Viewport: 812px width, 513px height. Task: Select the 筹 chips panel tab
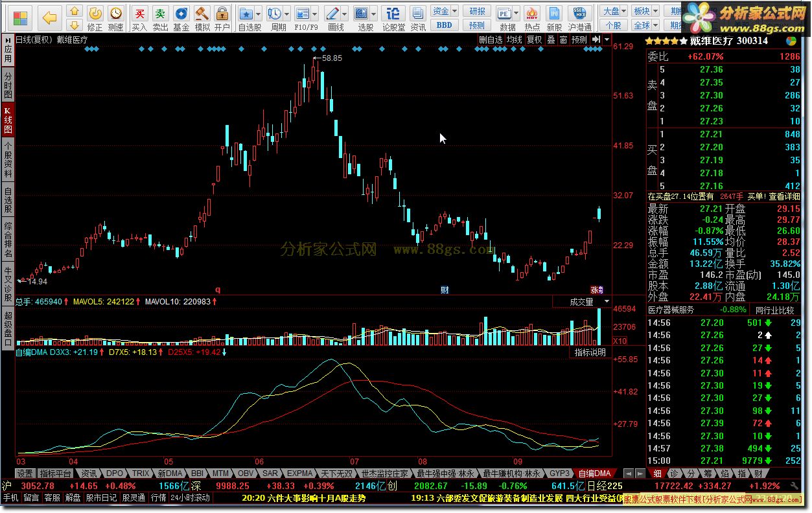coord(708,473)
